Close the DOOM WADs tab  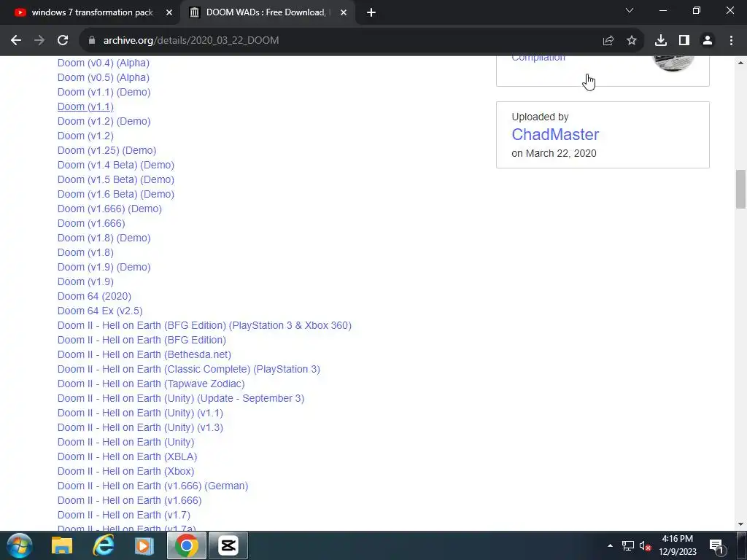344,13
